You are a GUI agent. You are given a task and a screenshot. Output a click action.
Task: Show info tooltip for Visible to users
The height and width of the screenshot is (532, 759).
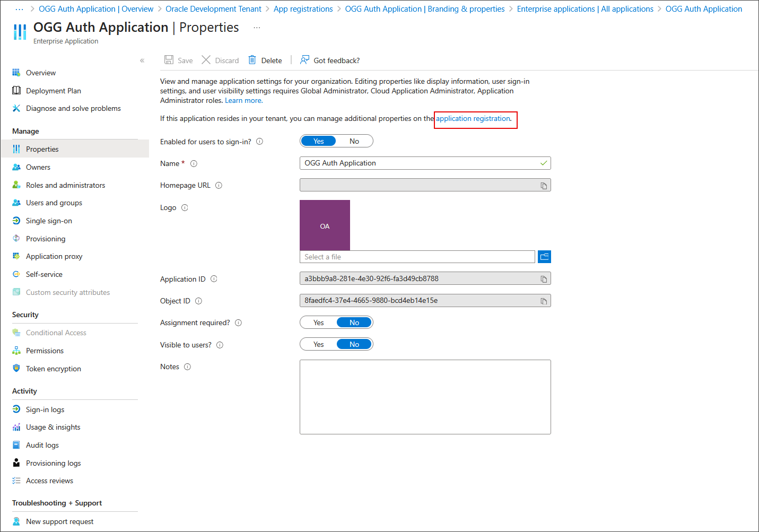pyautogui.click(x=220, y=345)
